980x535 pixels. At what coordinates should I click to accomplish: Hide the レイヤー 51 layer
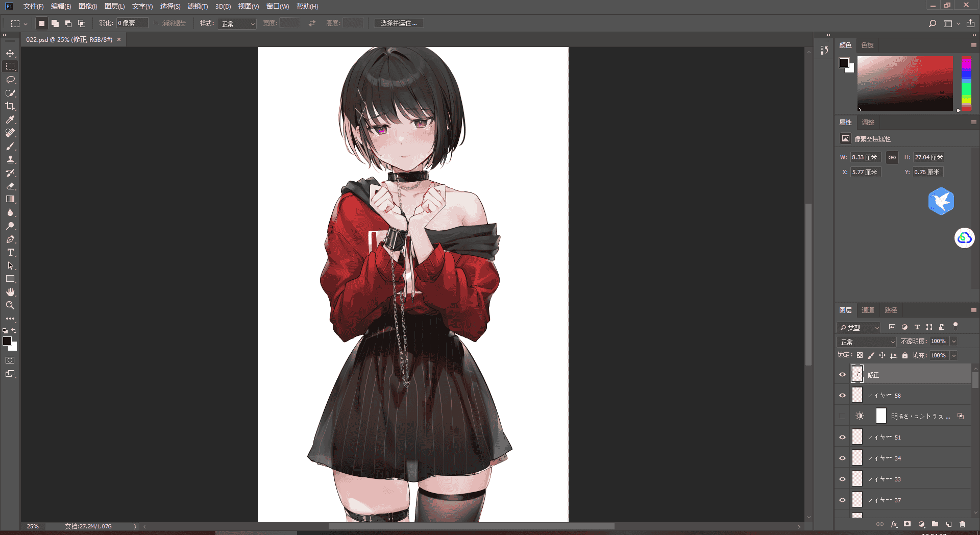(843, 437)
